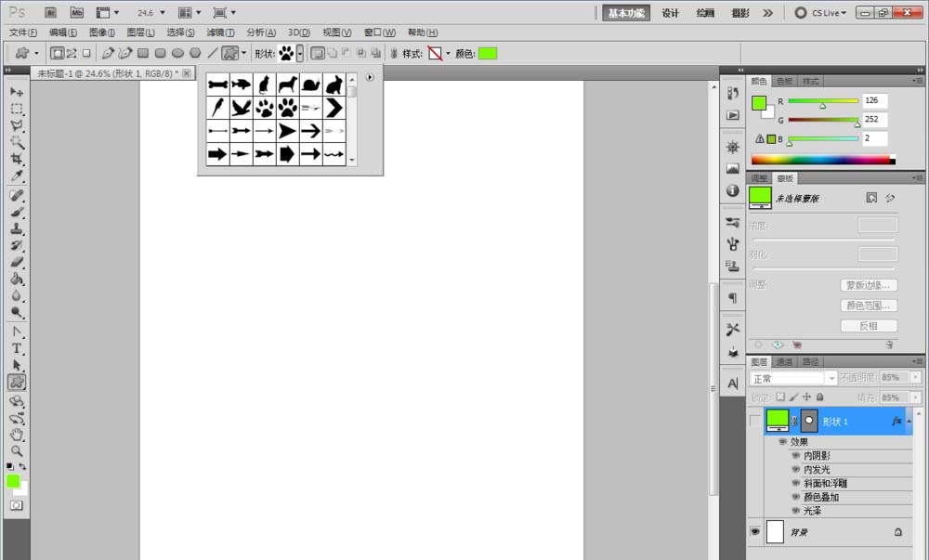Open the 图层(L) menu
Screen dimensions: 929x560
click(140, 33)
